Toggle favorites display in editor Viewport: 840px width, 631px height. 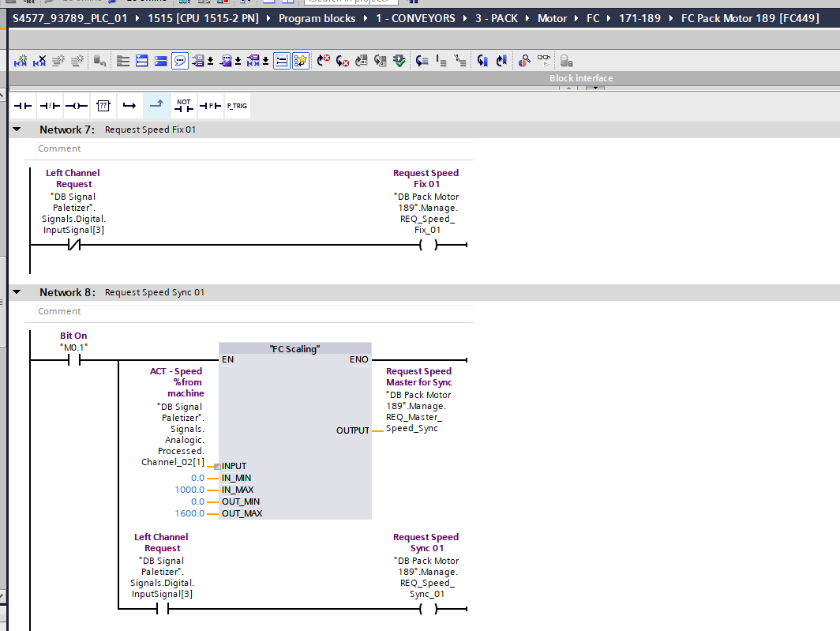point(301,61)
